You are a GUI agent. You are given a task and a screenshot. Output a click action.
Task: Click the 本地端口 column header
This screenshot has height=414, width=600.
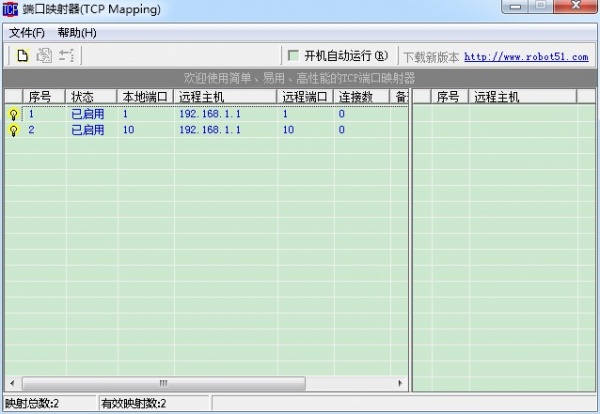pyautogui.click(x=145, y=97)
